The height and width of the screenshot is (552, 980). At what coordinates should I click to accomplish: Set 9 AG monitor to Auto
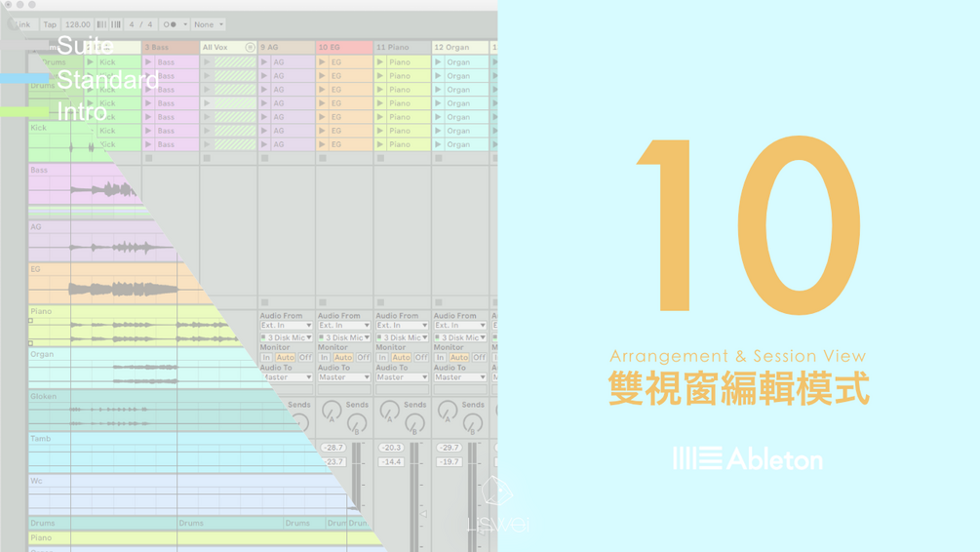pos(285,358)
